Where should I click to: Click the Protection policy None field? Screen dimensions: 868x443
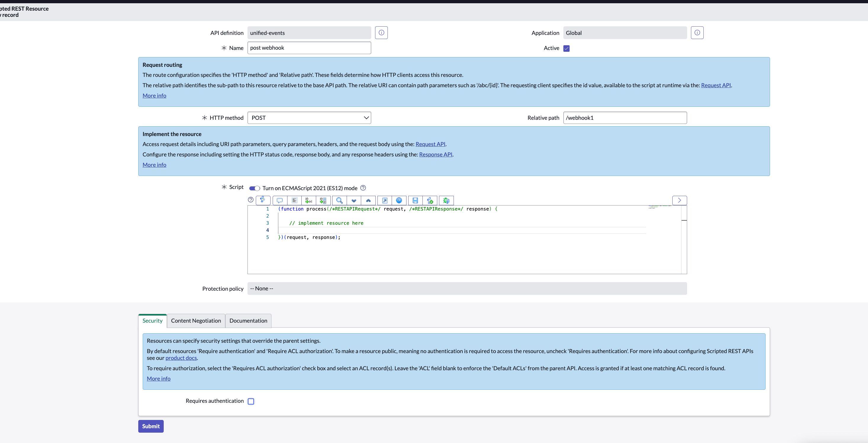pos(467,289)
